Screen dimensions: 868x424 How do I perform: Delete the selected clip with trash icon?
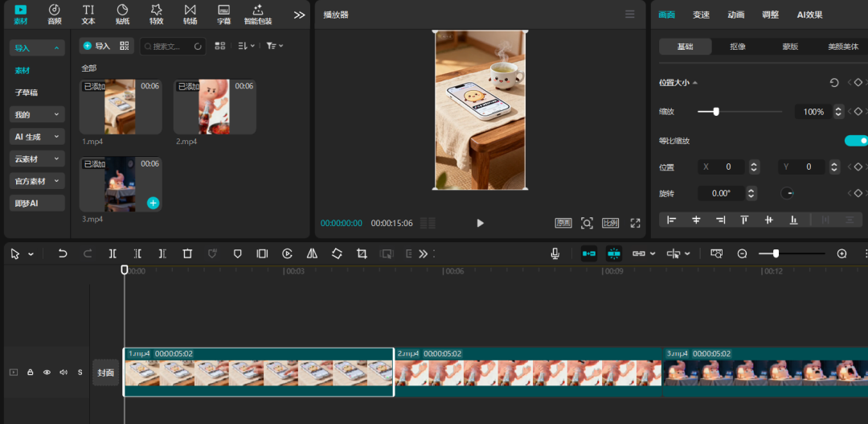187,253
